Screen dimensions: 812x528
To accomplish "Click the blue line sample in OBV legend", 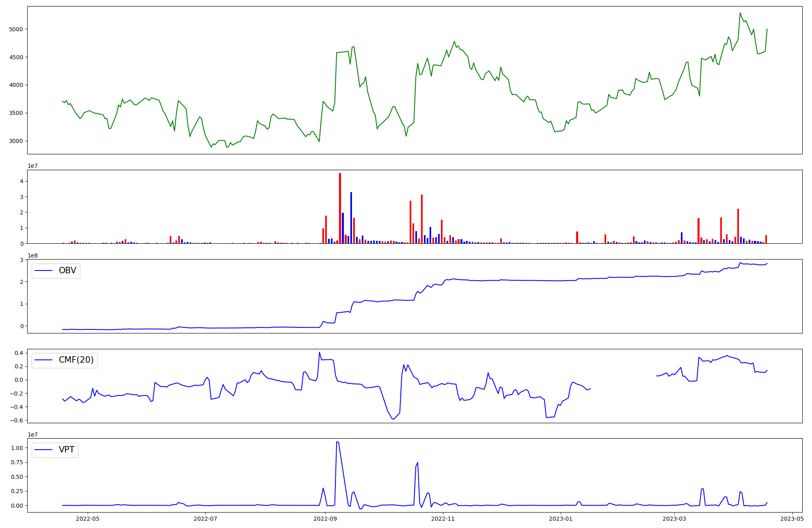I will tap(44, 271).
